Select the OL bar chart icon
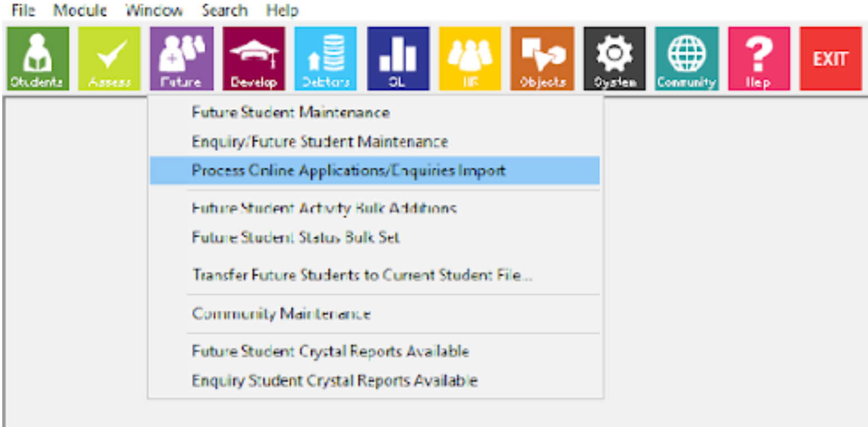Viewport: 868px width, 427px height. coord(397,58)
